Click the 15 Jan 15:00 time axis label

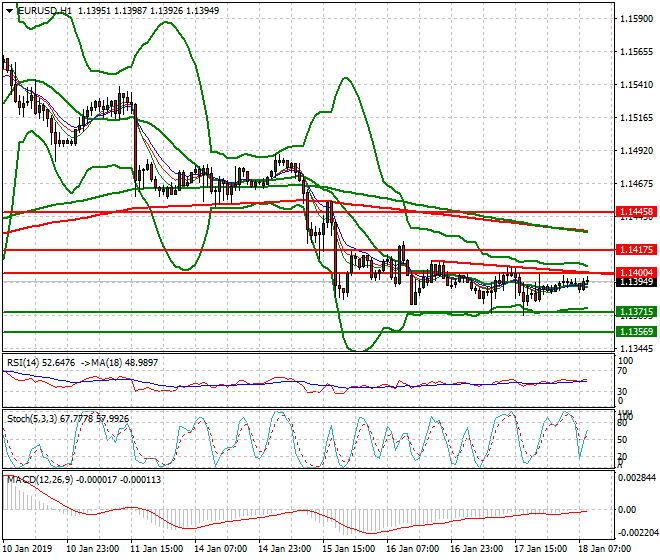click(x=349, y=549)
